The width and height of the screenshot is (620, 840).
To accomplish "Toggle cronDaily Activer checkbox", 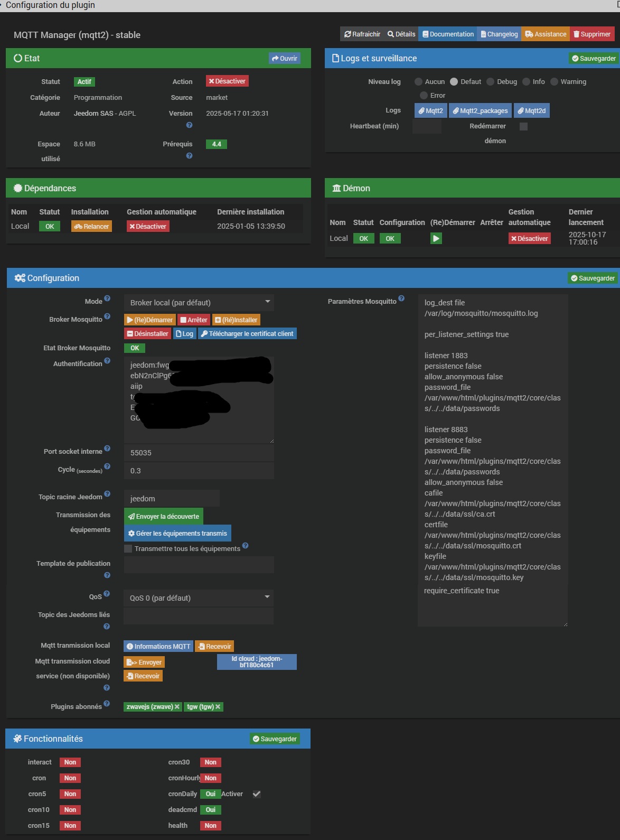I will 257,794.
